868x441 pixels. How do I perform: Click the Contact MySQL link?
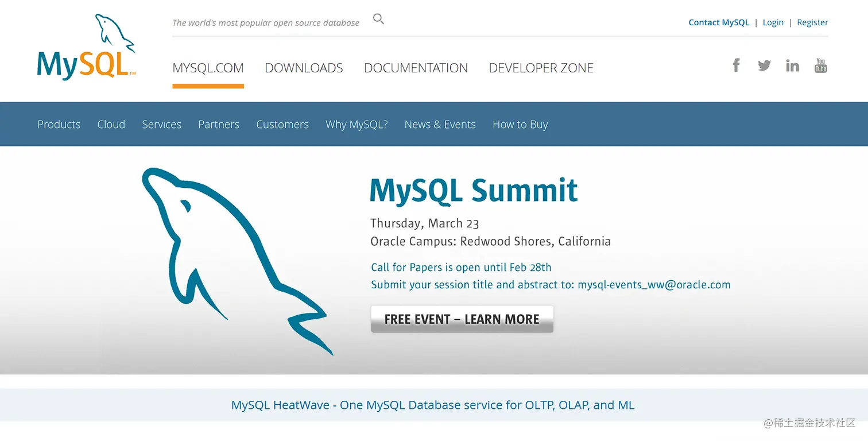[x=719, y=22]
